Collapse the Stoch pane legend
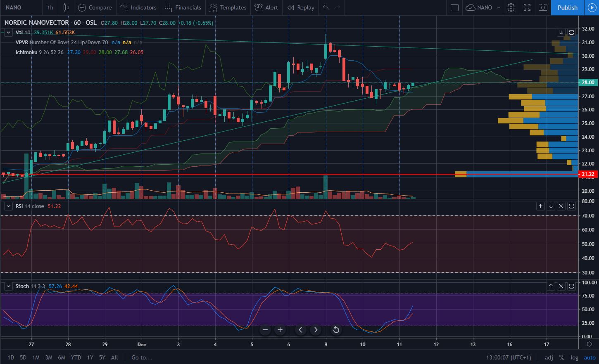This screenshot has width=599, height=364. (x=8, y=286)
